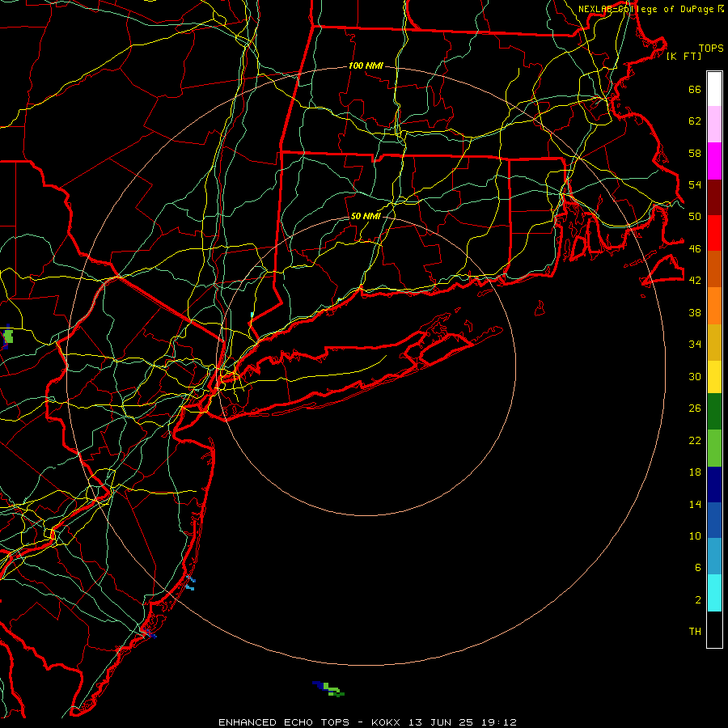The height and width of the screenshot is (728, 728).
Task: Click the NEXLAB College of DuPage credit
Action: coord(650,9)
